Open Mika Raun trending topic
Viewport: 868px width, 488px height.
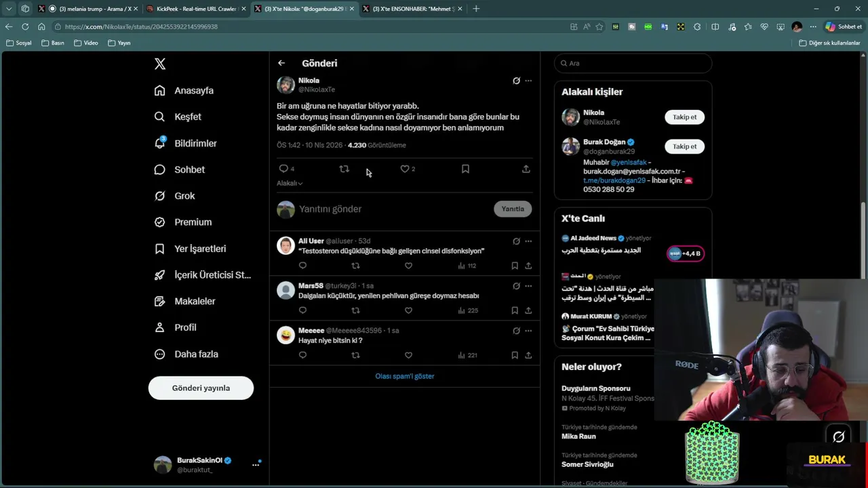tap(578, 436)
